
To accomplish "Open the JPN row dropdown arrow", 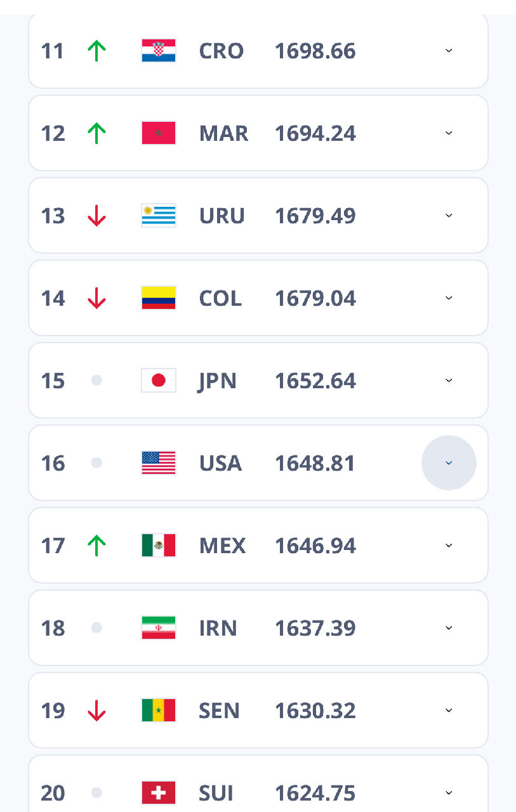I will 449,381.
